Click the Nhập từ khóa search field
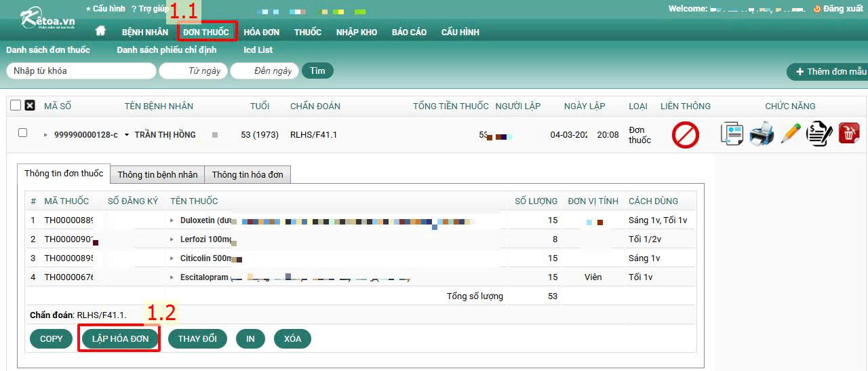The height and width of the screenshot is (371, 868). click(81, 71)
